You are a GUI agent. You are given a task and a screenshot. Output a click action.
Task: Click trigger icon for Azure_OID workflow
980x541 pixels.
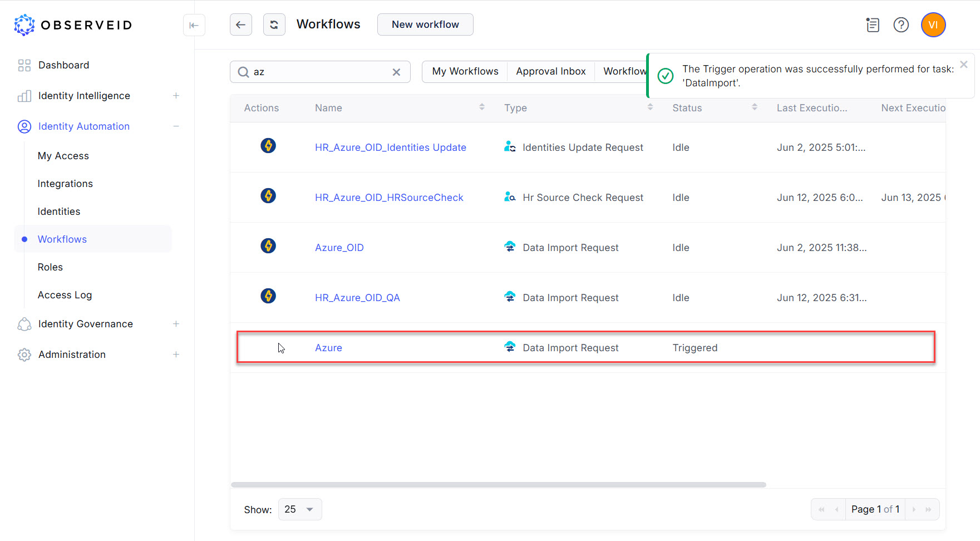pyautogui.click(x=268, y=246)
